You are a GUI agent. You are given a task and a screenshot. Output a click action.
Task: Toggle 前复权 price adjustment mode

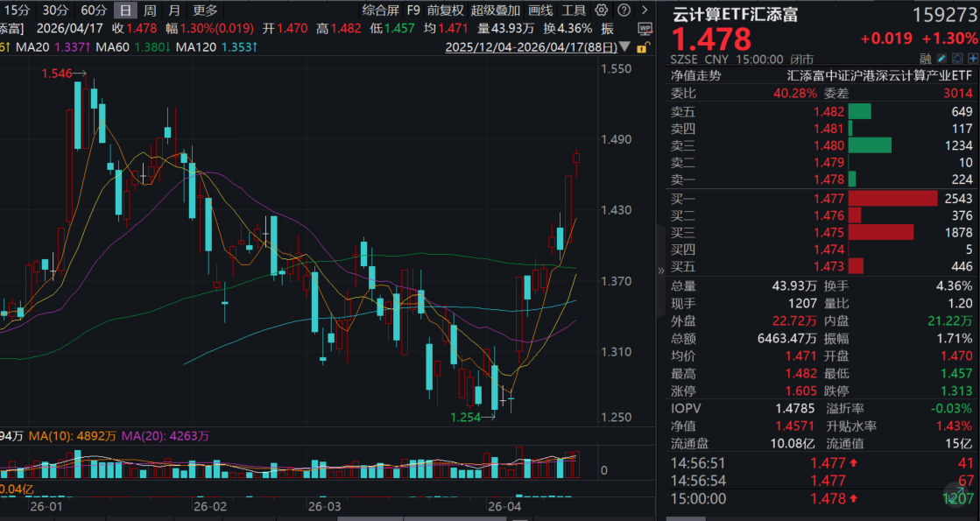(446, 11)
